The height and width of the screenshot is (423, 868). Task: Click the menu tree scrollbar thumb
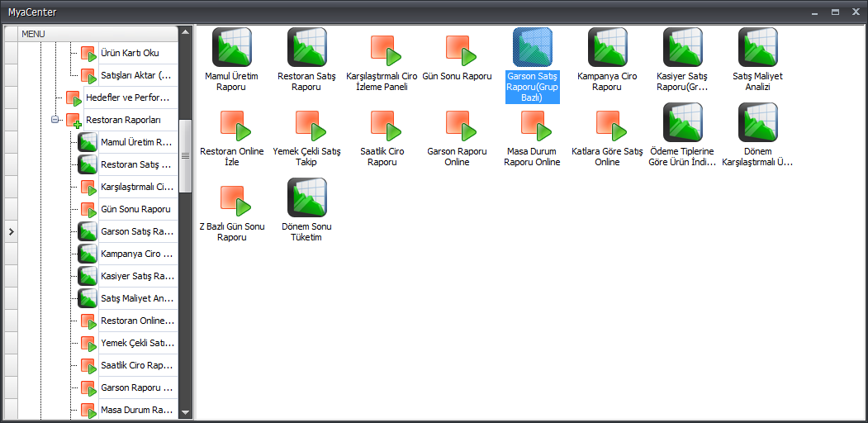pos(186,155)
